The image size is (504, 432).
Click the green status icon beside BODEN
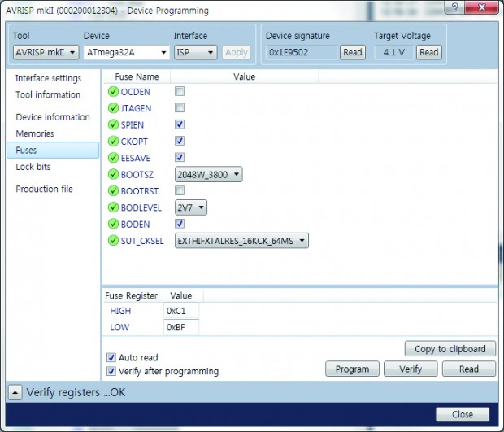click(113, 224)
